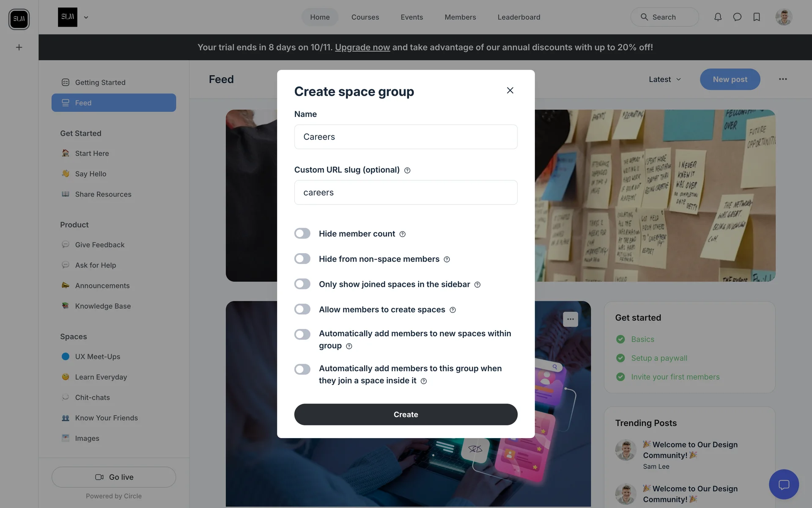This screenshot has height=508, width=812.
Task: Open the feed three-dots options menu
Action: click(x=783, y=79)
